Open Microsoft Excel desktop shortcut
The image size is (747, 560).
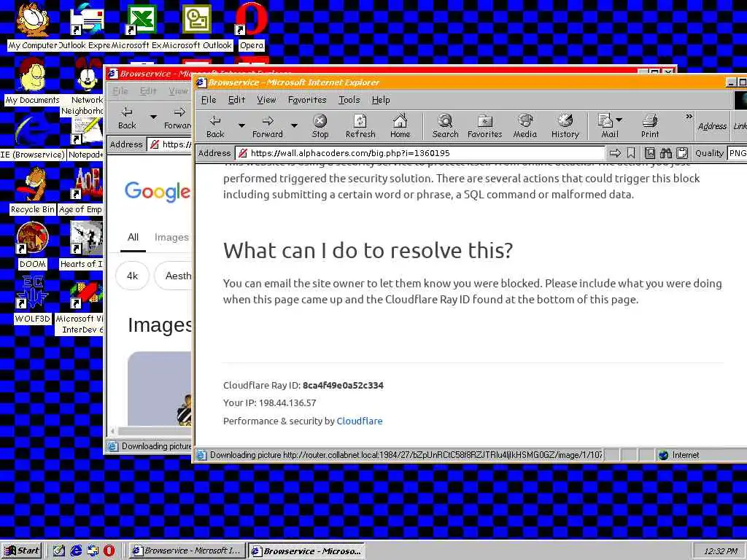tap(141, 26)
